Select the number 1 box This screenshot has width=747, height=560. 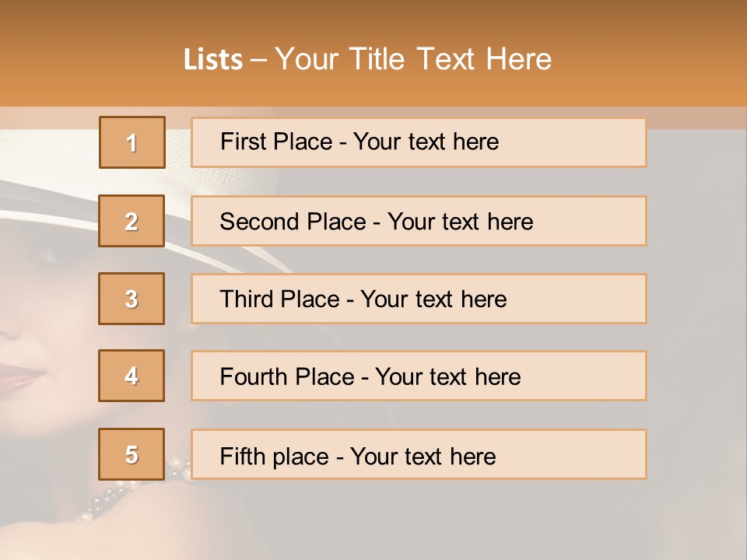coord(132,142)
